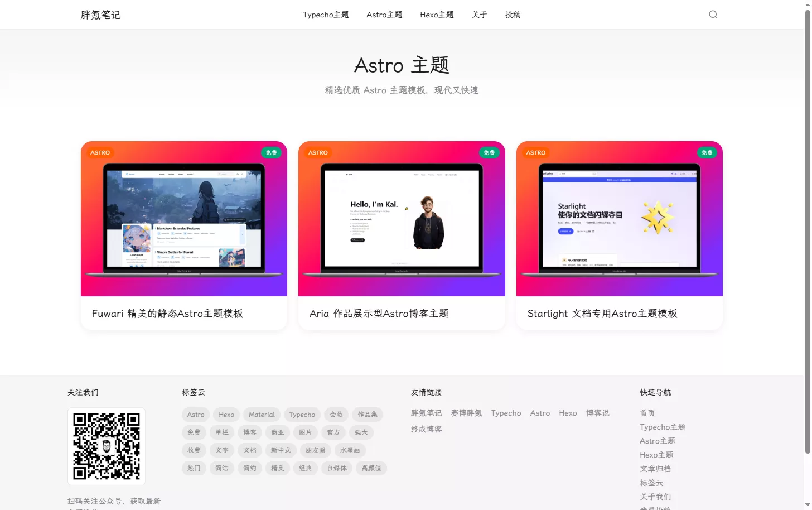Screen dimensions: 812x510
Task: Select the 新中式 tag
Action: [x=281, y=450]
